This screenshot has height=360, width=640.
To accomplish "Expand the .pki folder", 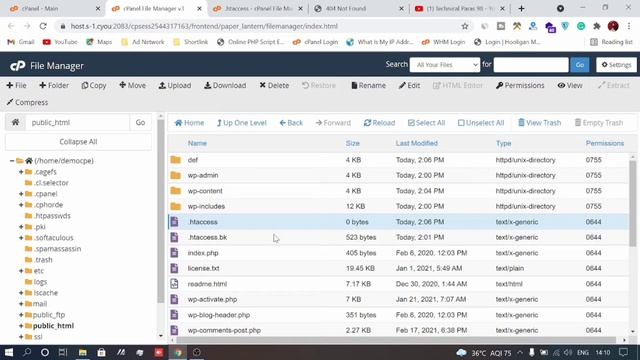I will click(x=21, y=227).
